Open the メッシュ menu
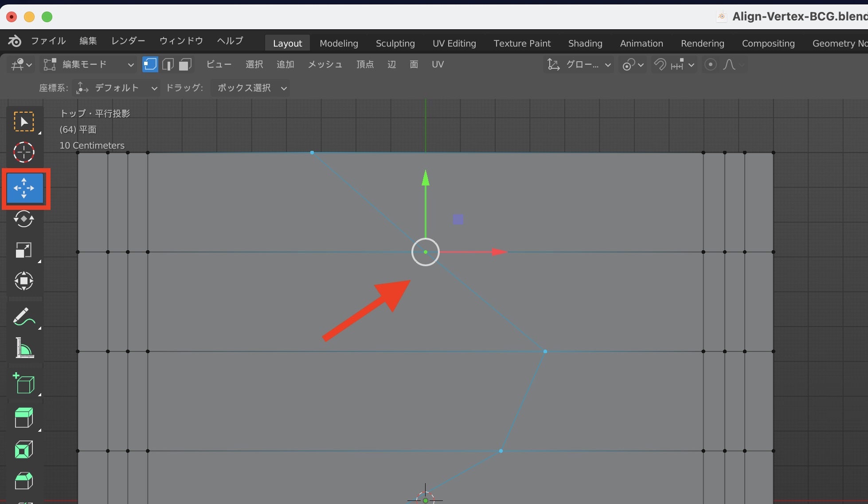The width and height of the screenshot is (868, 504). tap(325, 65)
